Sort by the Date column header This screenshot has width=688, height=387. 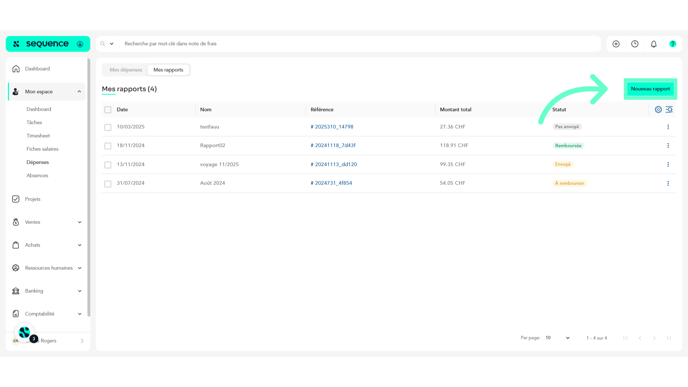coord(122,110)
